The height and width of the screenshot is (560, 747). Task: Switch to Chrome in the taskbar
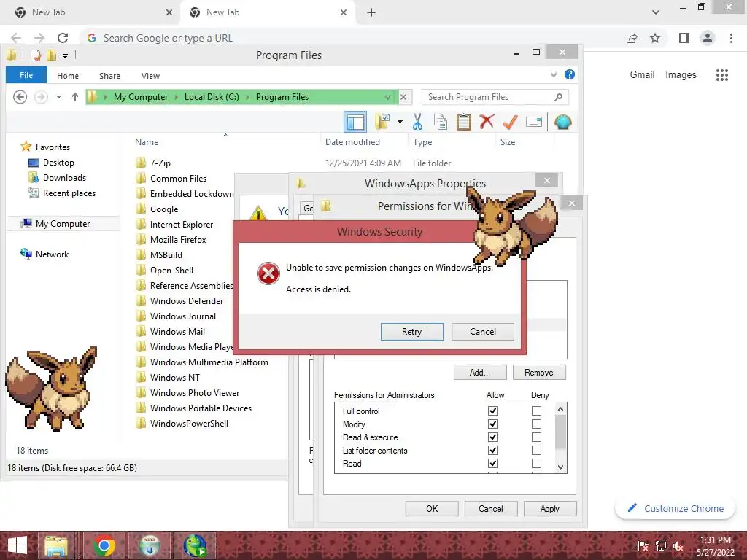click(104, 545)
